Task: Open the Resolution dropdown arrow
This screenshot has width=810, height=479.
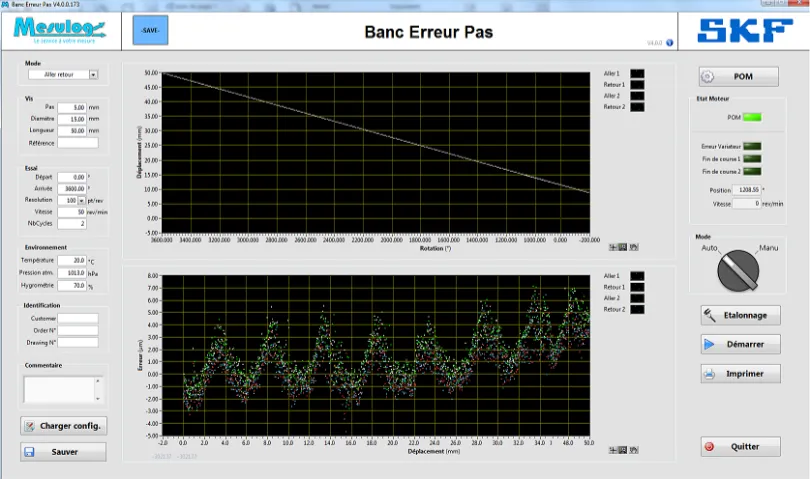Action: coord(81,200)
